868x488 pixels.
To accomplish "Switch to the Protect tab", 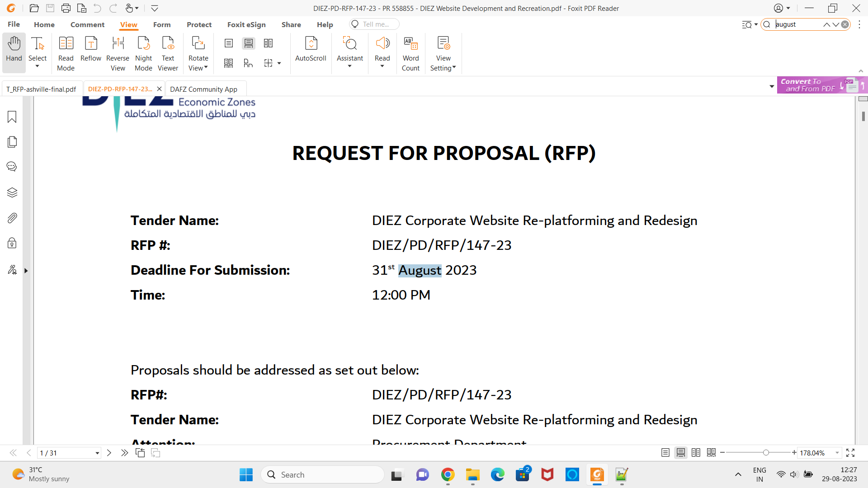I will click(199, 24).
